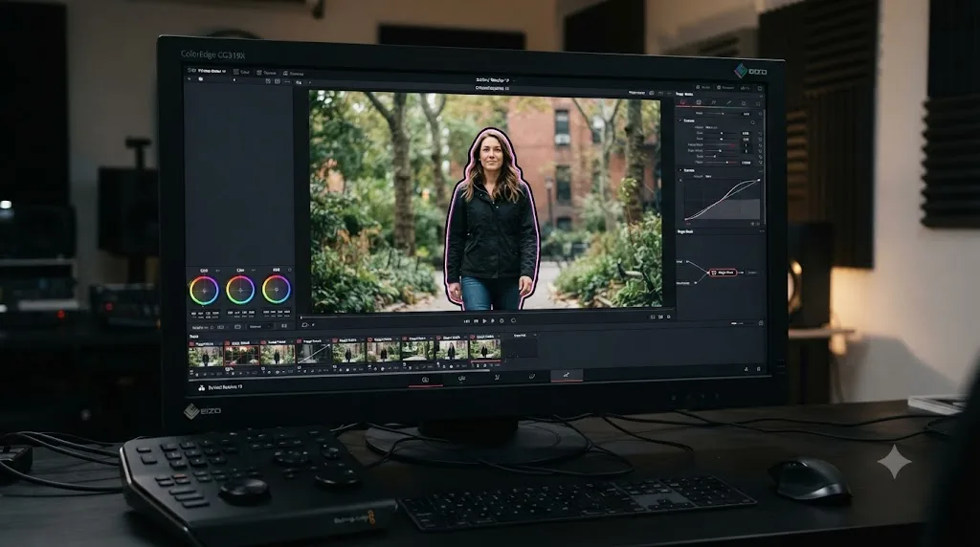Click the curve's lower-left endpoint handle
The image size is (980, 547).
pos(686,219)
